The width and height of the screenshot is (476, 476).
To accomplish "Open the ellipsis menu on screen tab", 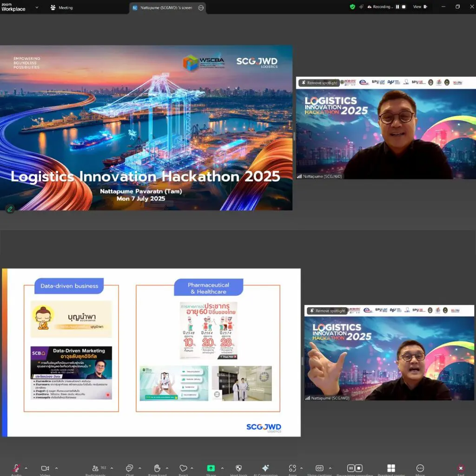I will click(201, 7).
